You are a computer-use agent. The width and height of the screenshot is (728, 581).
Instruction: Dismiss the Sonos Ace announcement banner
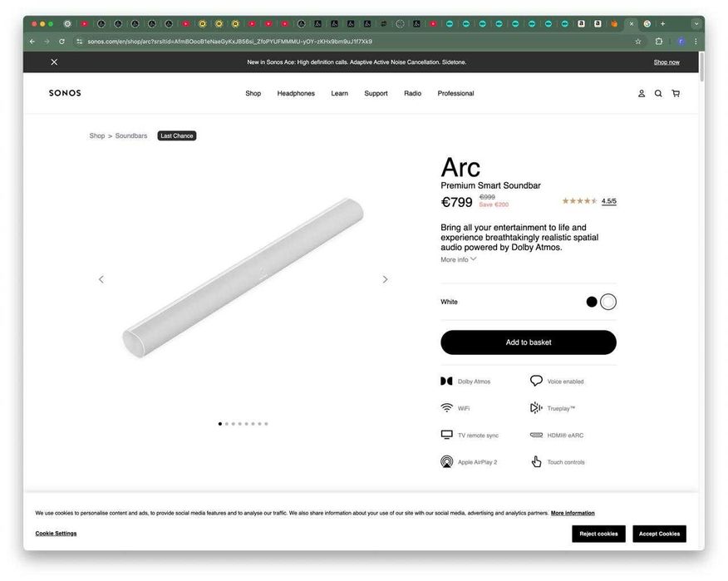point(54,62)
